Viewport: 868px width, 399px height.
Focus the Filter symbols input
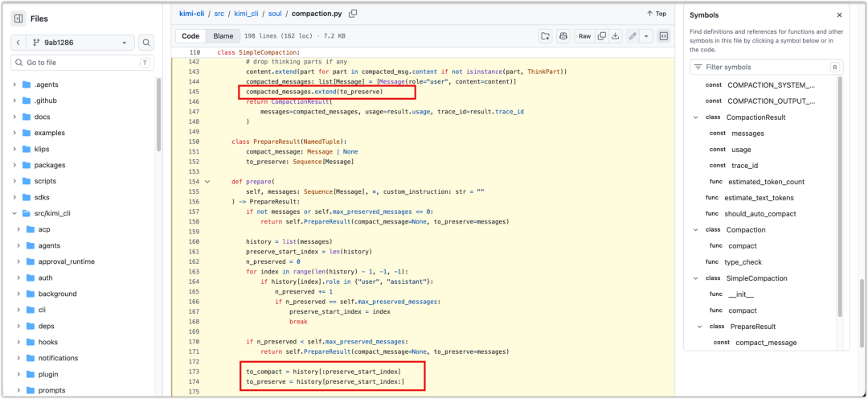(766, 67)
